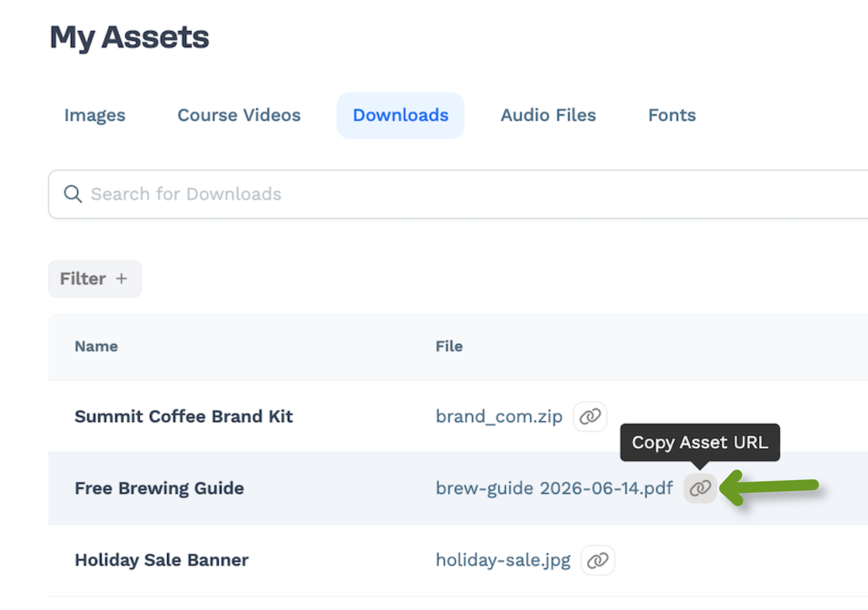Image resolution: width=868 pixels, height=610 pixels.
Task: Copy asset URL for brew-guide 2026-06-14.pdf
Action: pyautogui.click(x=700, y=488)
